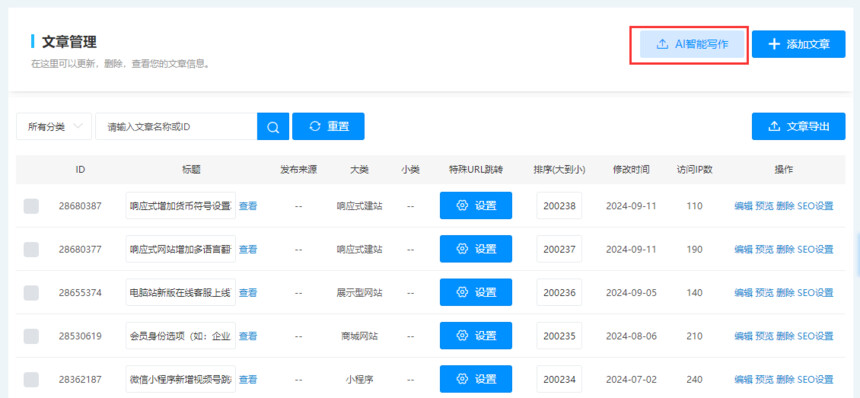Image resolution: width=860 pixels, height=398 pixels.
Task: Open SEO设置 for article 28680387
Action: pos(815,206)
